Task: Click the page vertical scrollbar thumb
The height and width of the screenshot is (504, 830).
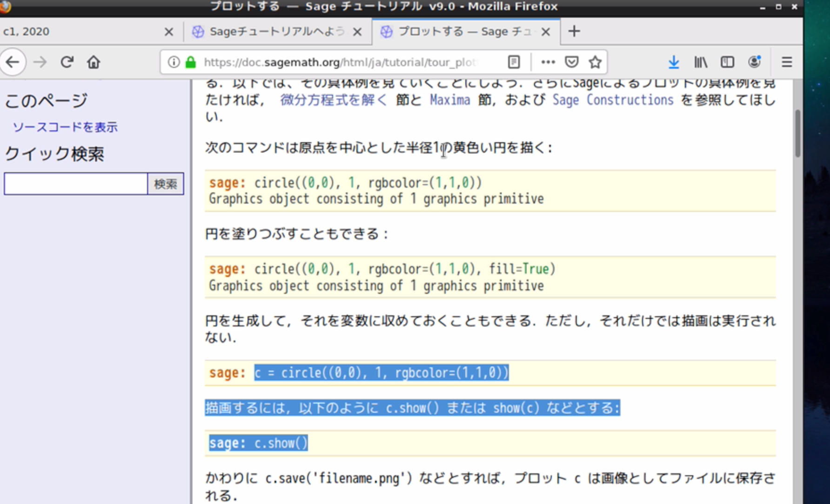Action: tap(797, 134)
